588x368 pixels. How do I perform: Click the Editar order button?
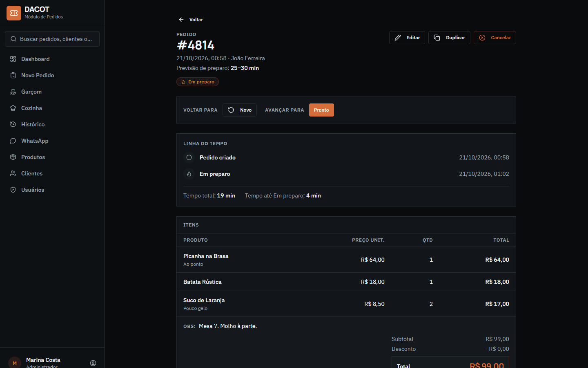click(x=407, y=38)
